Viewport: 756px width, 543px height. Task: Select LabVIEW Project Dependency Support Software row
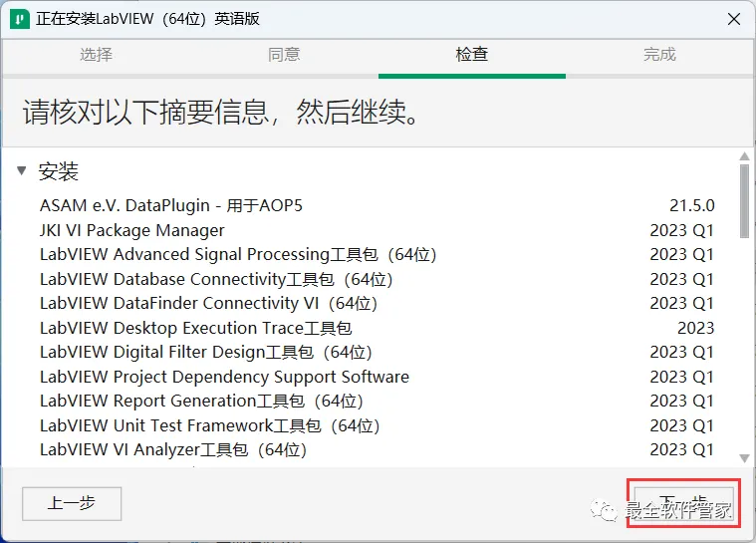(x=378, y=377)
